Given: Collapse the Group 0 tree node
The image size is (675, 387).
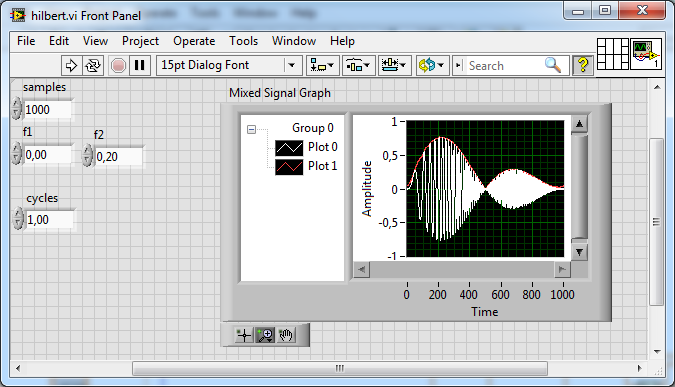Looking at the screenshot, I should 251,129.
